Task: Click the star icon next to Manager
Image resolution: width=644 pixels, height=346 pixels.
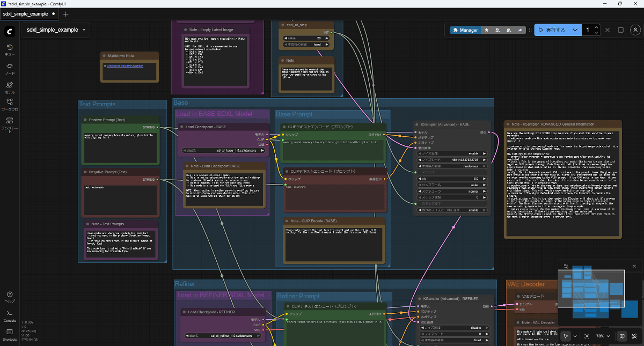Action: click(x=487, y=30)
